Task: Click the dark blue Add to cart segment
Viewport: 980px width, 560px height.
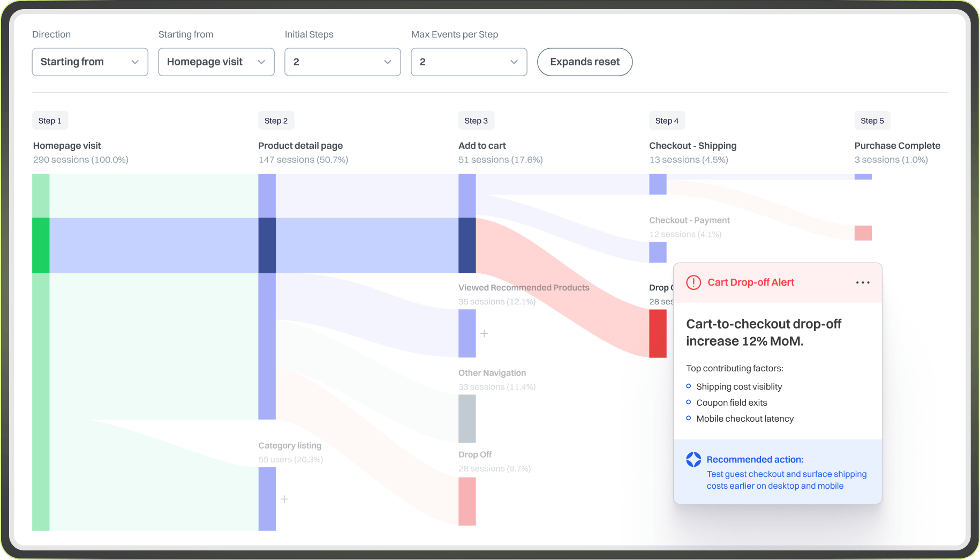Action: coord(467,245)
